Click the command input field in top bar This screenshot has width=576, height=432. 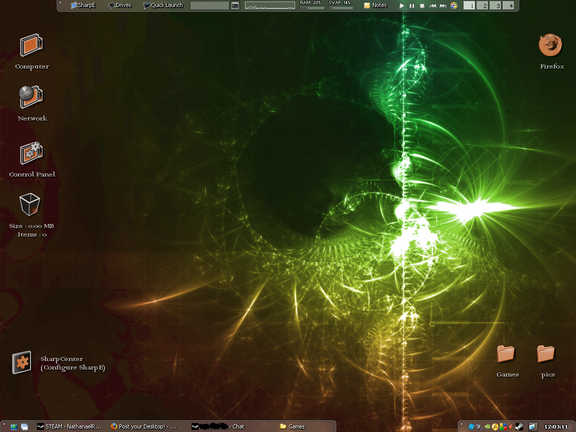(x=210, y=6)
